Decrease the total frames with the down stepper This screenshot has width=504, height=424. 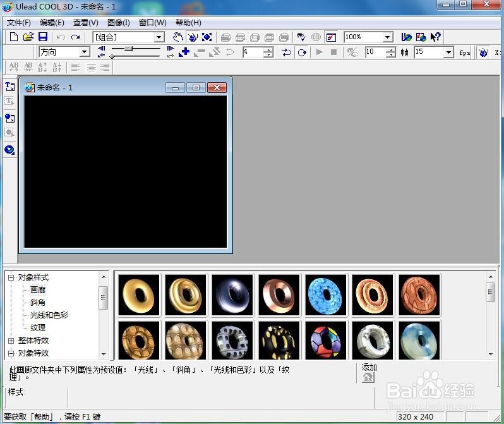[x=390, y=55]
